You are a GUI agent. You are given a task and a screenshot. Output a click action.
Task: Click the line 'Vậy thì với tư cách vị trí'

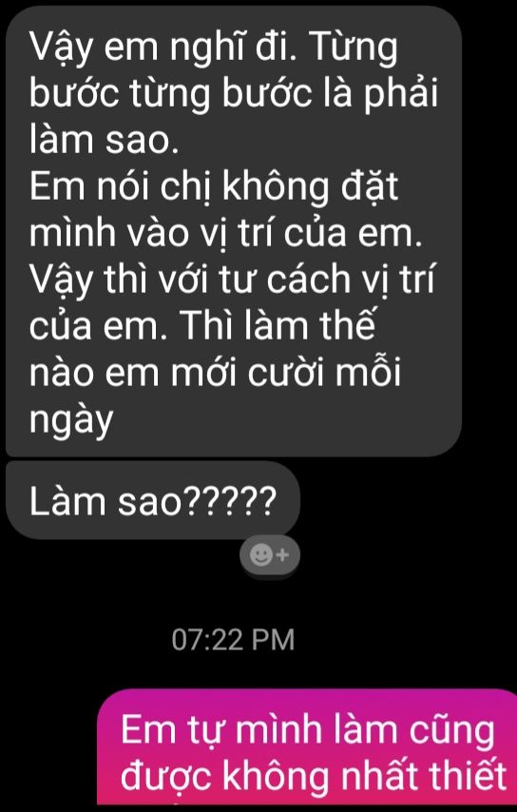[231, 278]
